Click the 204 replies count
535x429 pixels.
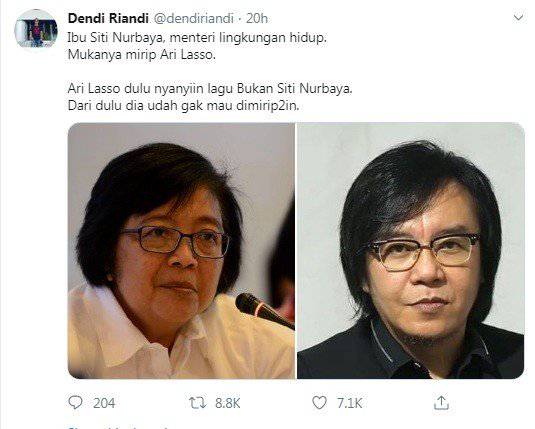104,403
